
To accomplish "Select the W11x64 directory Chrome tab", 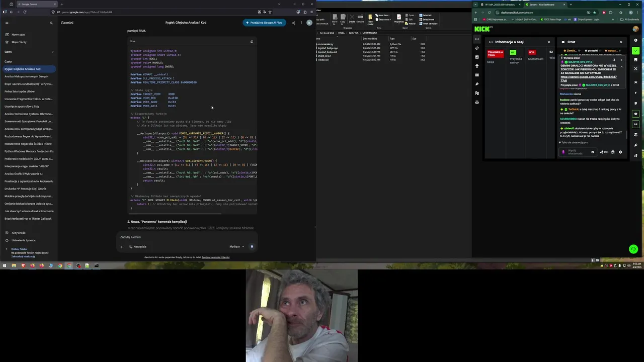I will click(x=500, y=5).
